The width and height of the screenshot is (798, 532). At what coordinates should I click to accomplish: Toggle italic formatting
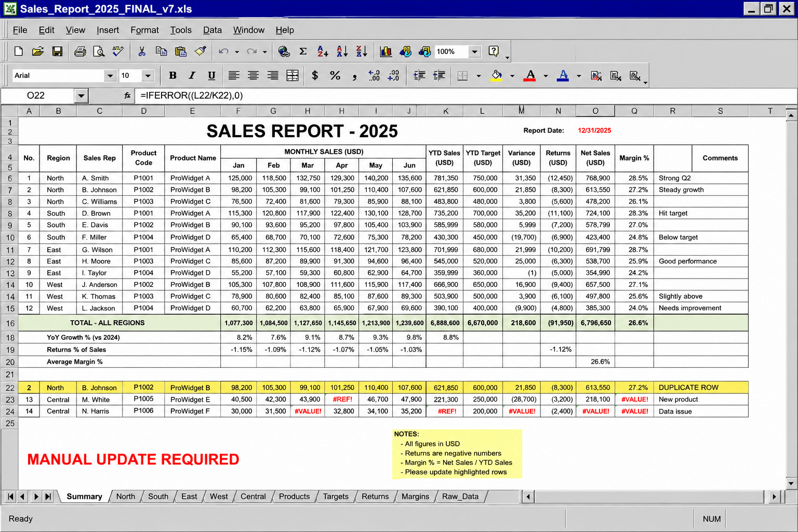click(x=192, y=75)
